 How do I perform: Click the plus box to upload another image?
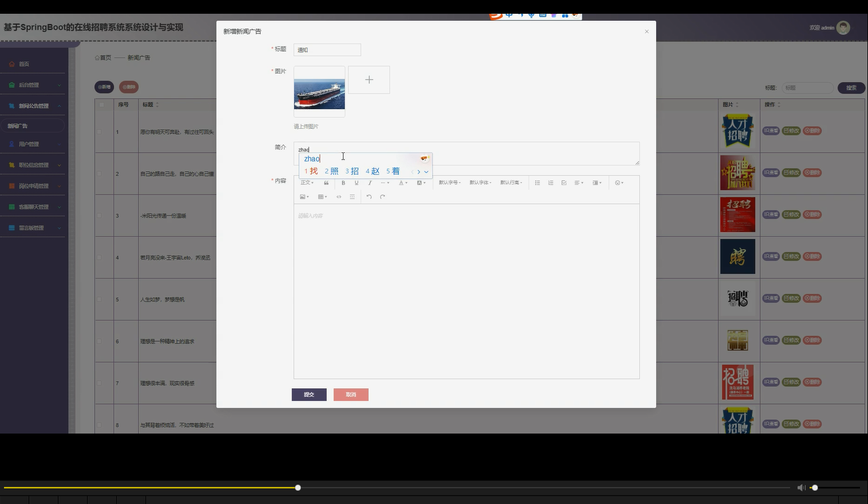pos(369,80)
